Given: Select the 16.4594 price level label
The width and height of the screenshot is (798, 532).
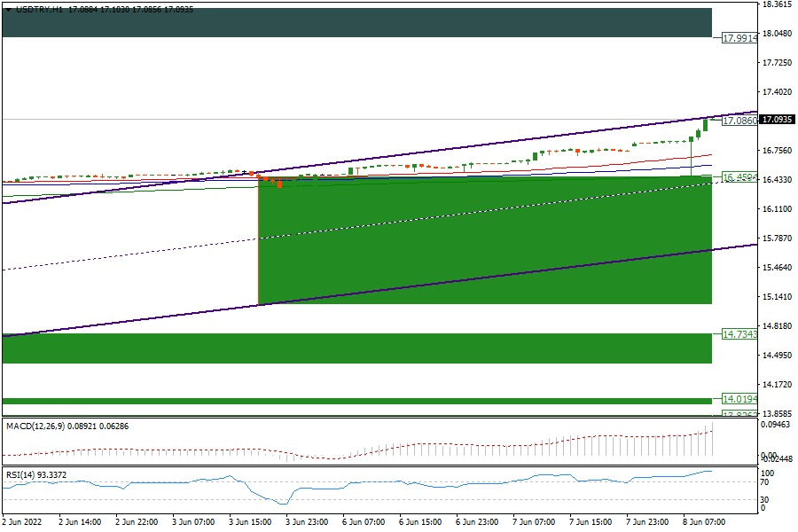Looking at the screenshot, I should [739, 177].
